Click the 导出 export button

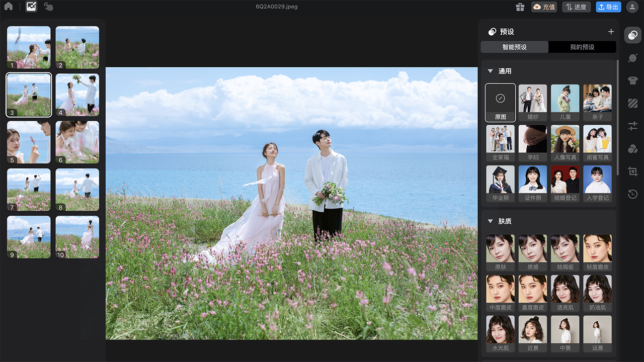[x=608, y=7]
